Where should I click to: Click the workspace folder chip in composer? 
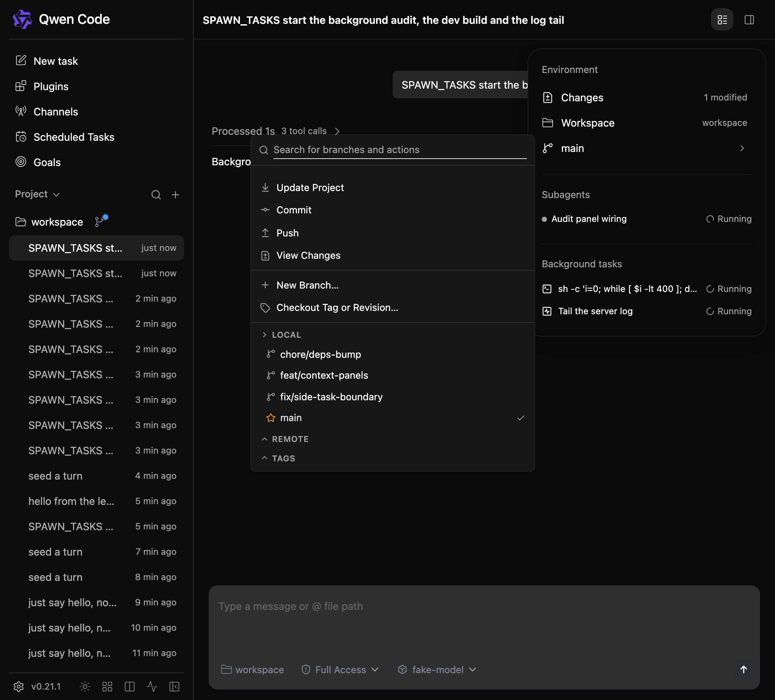click(x=253, y=669)
